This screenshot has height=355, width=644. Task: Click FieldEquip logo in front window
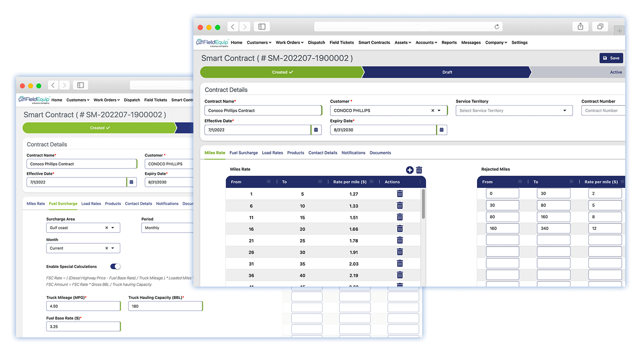click(x=212, y=43)
